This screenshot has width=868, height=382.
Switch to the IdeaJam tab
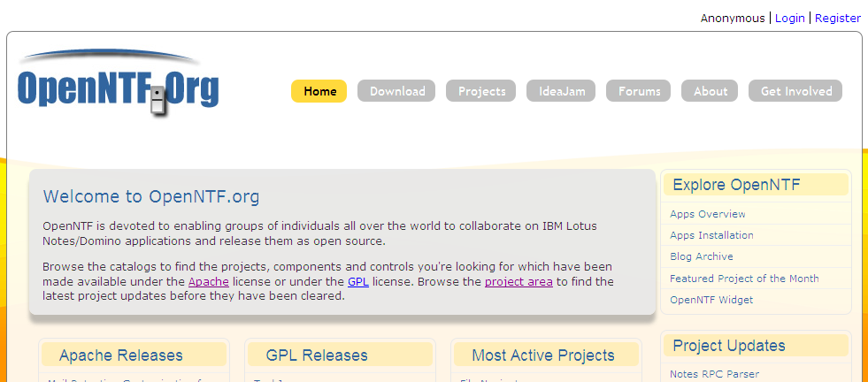coord(561,91)
